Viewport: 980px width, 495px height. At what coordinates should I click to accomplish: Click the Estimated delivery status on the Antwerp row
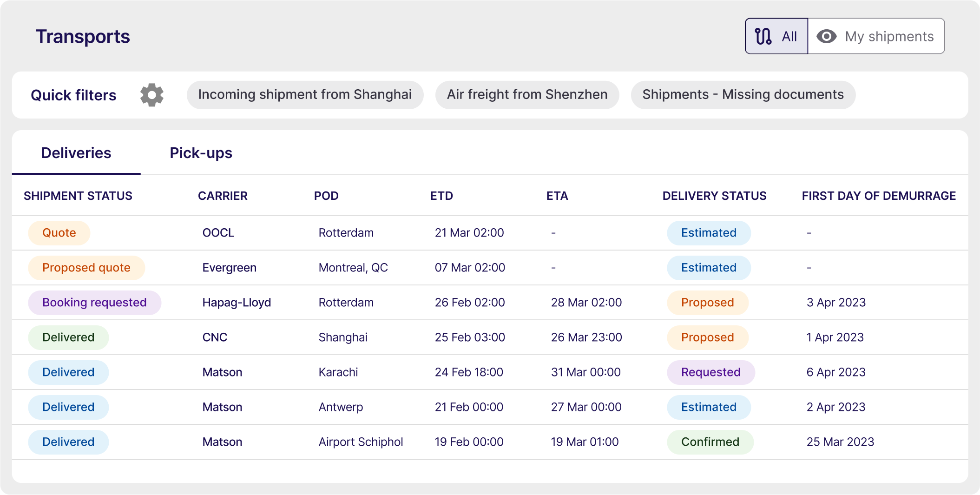pyautogui.click(x=709, y=407)
